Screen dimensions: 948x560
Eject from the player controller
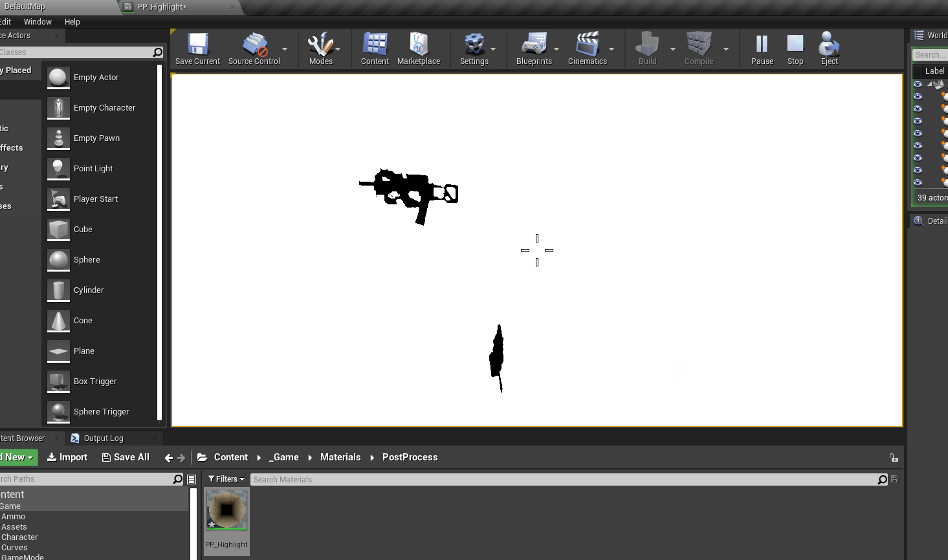(x=829, y=44)
